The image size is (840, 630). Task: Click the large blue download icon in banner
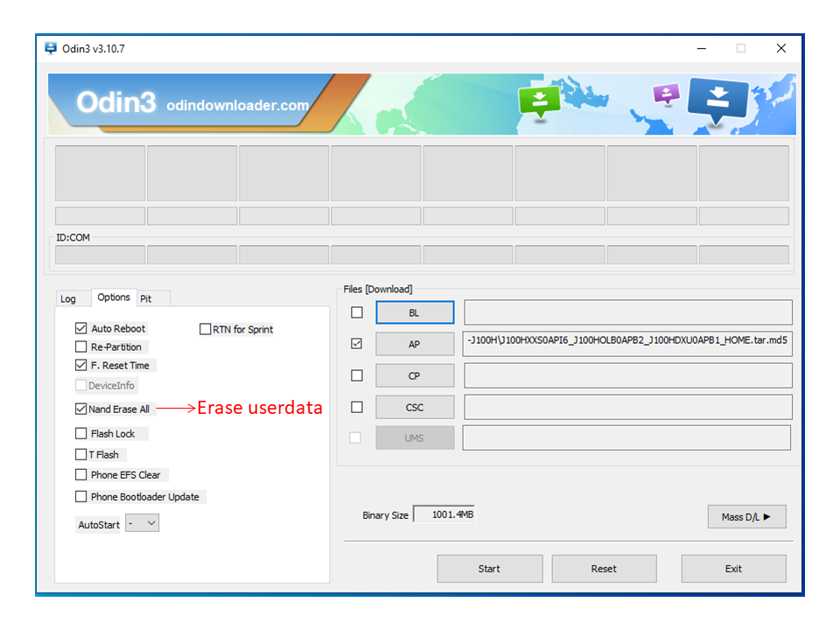pos(717,100)
